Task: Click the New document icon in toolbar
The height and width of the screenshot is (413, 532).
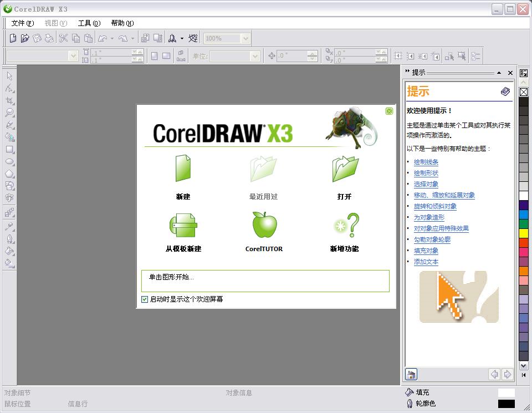Action: coord(13,38)
